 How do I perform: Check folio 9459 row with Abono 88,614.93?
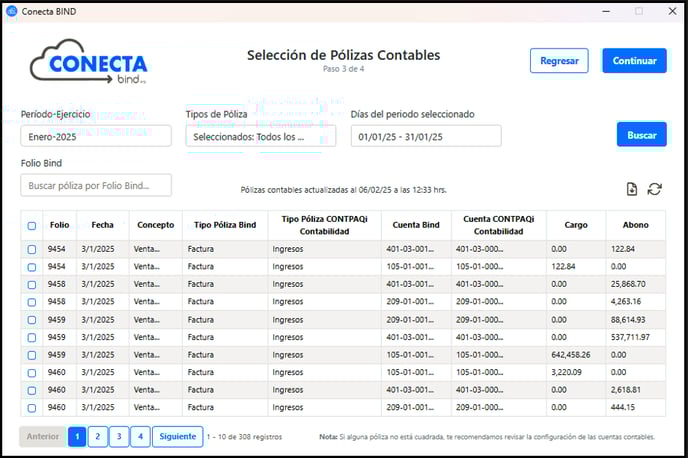(x=32, y=320)
